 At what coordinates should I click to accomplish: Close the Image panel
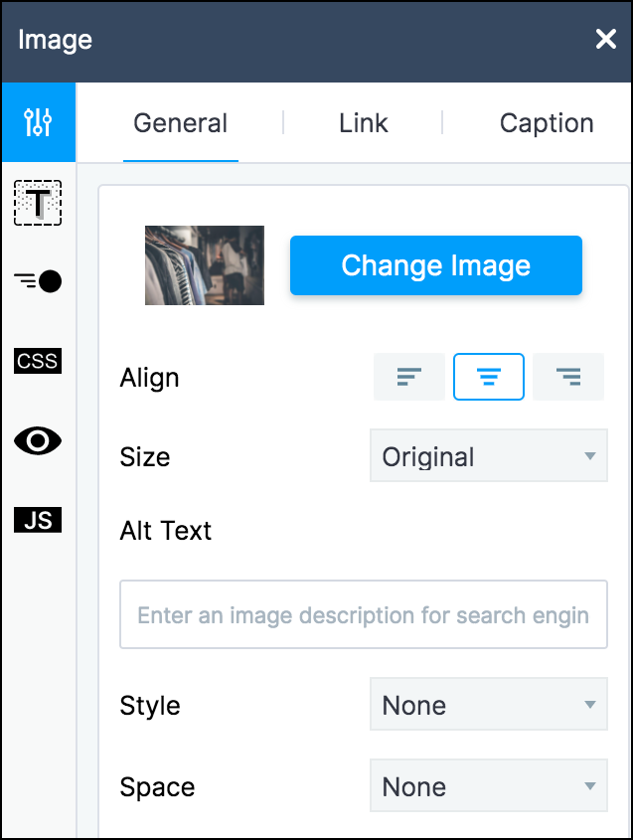605,40
